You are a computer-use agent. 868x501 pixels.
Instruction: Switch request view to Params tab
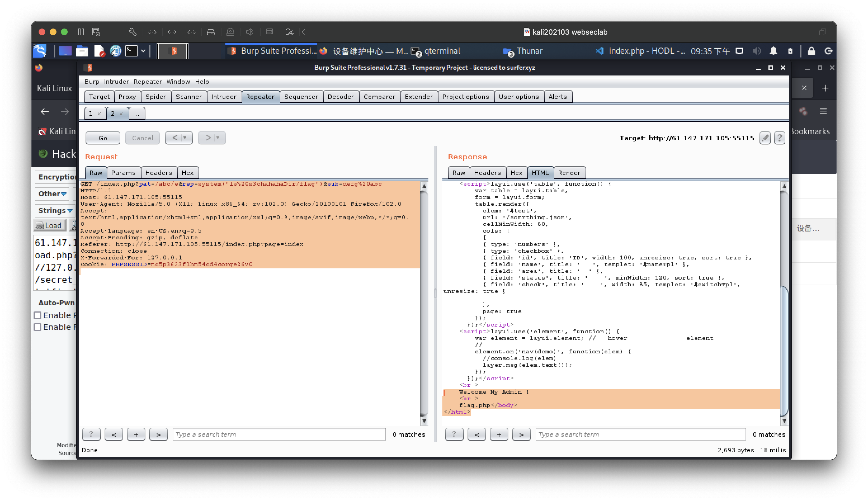pyautogui.click(x=123, y=173)
